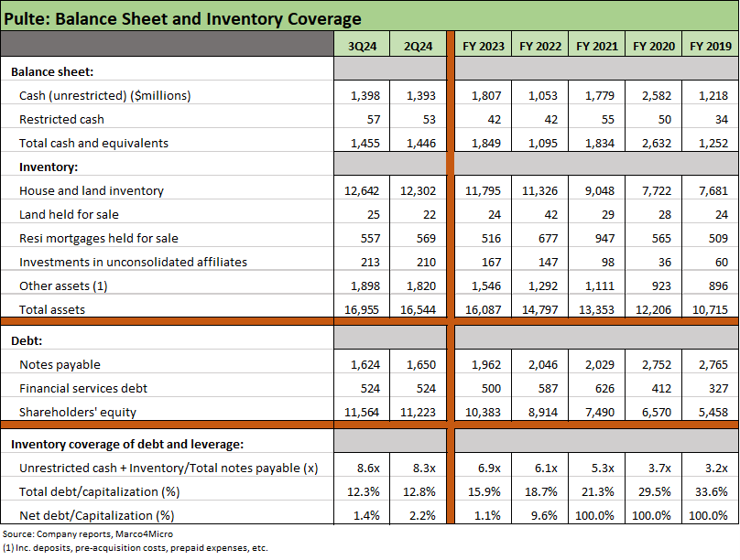Select the 3Q24 shareholders' equity value 11,564
This screenshot has width=740, height=560.
(362, 413)
